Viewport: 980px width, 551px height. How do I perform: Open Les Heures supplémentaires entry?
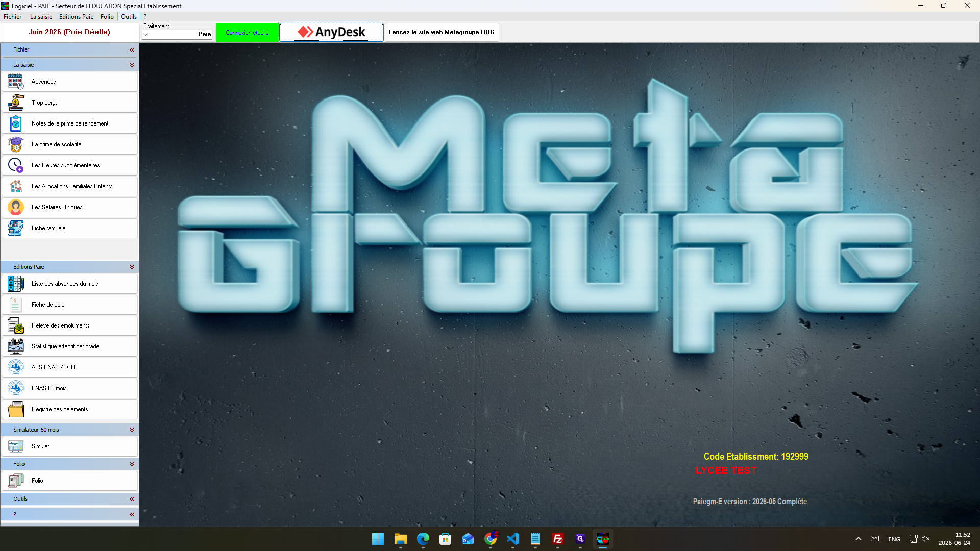[69, 165]
